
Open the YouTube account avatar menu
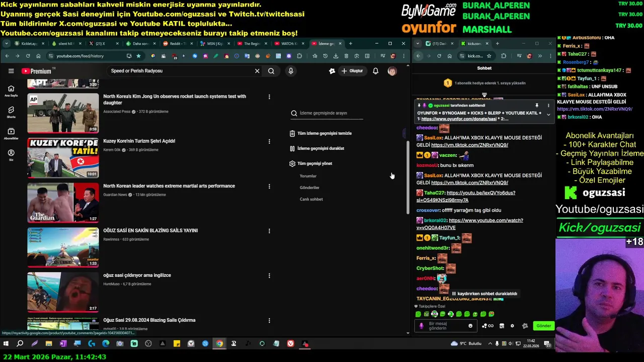tap(392, 71)
